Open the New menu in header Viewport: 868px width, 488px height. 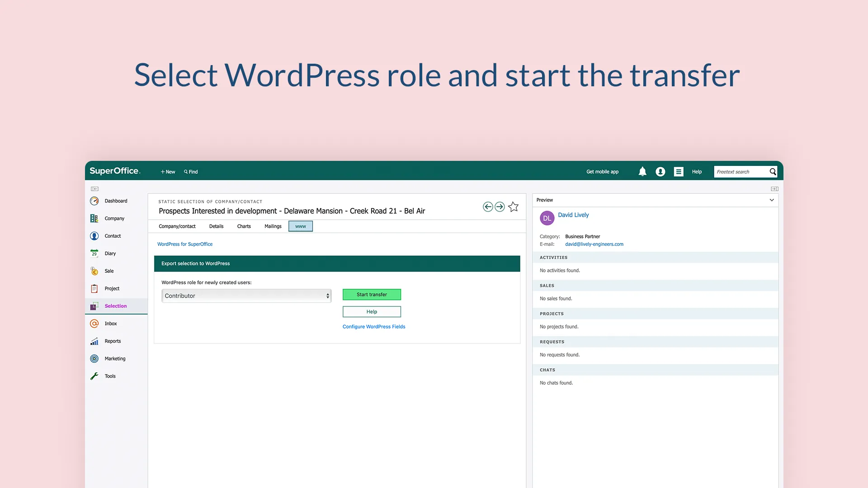click(x=168, y=172)
